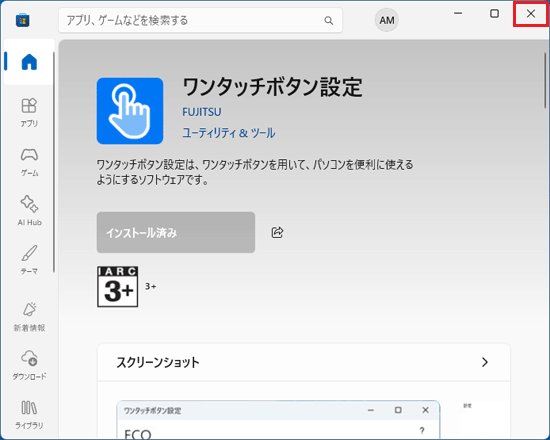This screenshot has height=440, width=550.
Task: Open ライブラリ in the sidebar
Action: pyautogui.click(x=29, y=414)
